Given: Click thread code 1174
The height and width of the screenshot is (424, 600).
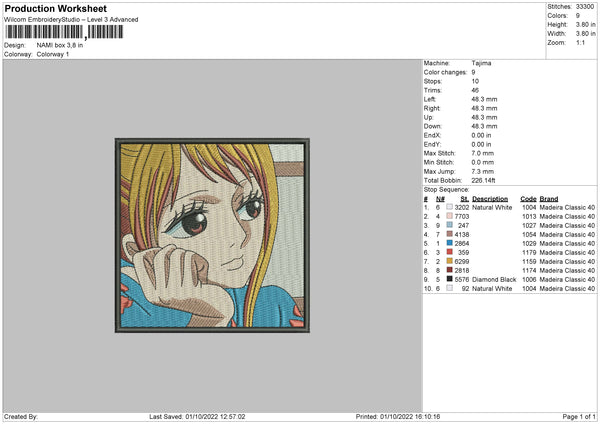Looking at the screenshot, I should [x=529, y=271].
